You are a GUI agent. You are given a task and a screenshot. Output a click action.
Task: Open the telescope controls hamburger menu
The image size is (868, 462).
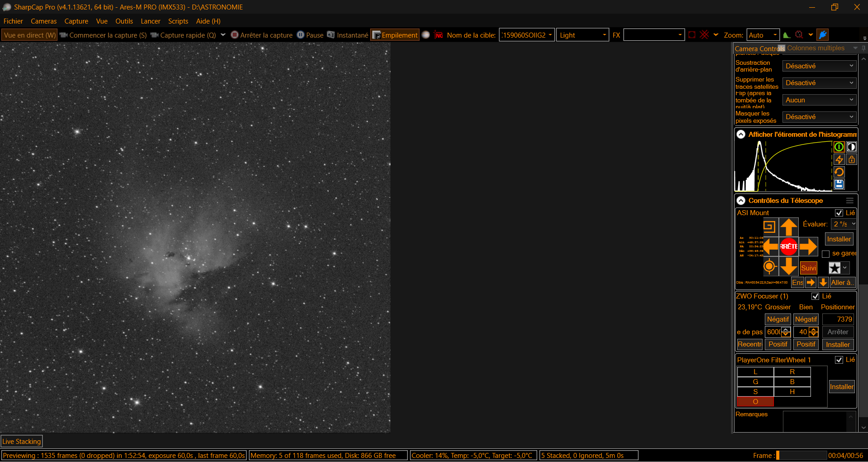[x=850, y=201]
